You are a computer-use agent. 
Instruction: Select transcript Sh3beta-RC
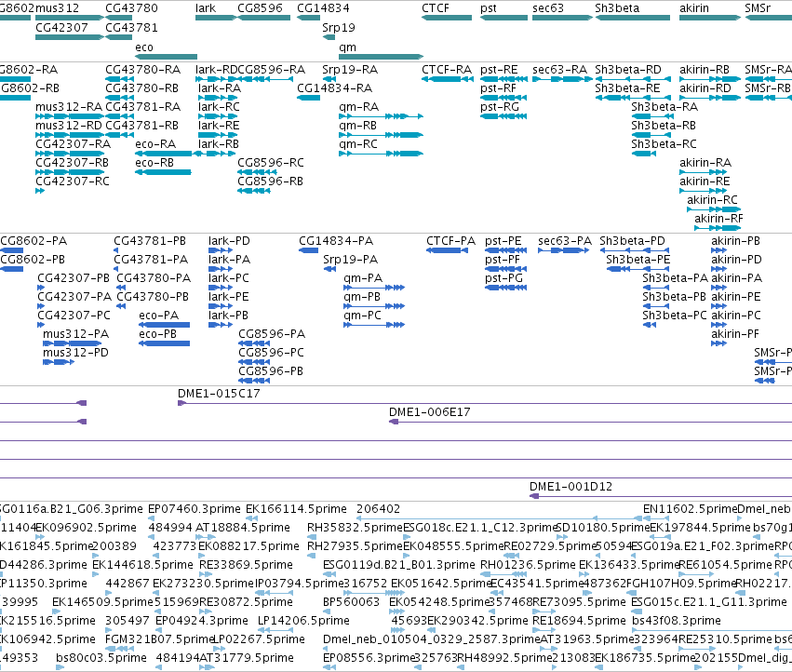664,144
